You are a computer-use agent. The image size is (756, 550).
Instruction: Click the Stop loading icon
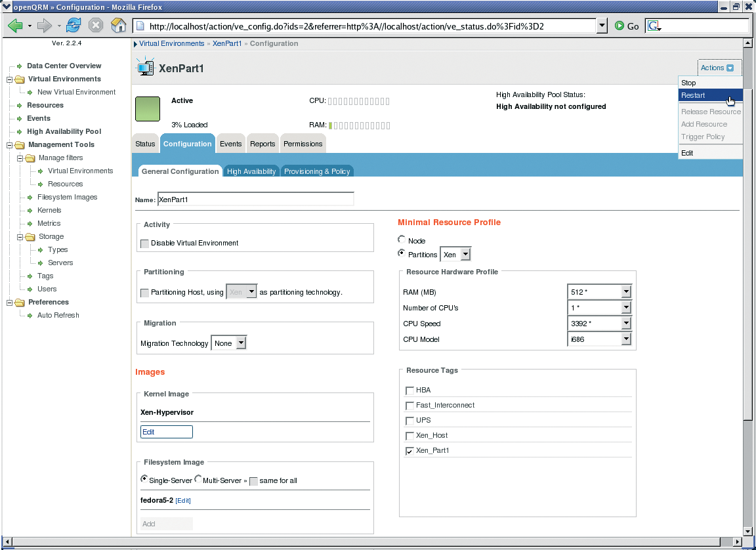click(x=96, y=25)
